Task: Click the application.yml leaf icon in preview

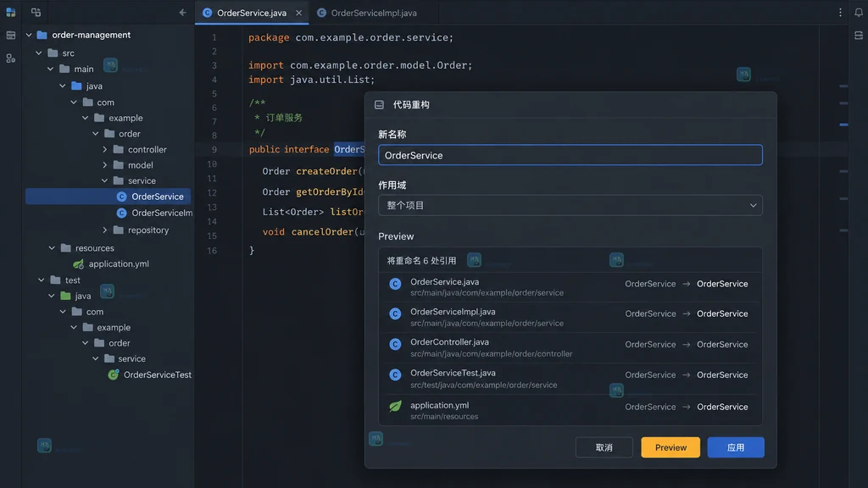Action: (x=395, y=406)
